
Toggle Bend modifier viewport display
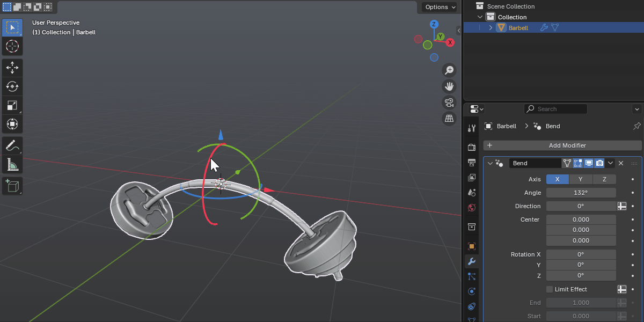[589, 163]
